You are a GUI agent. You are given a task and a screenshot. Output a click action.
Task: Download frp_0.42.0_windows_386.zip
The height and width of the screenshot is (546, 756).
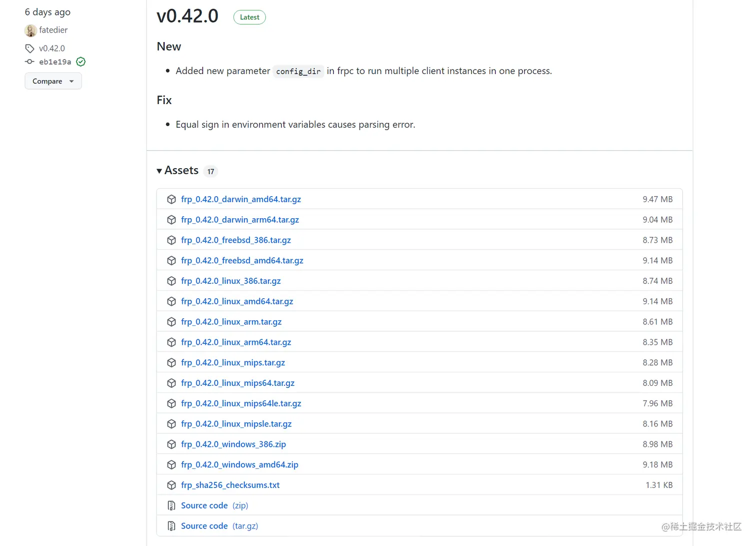click(x=233, y=444)
